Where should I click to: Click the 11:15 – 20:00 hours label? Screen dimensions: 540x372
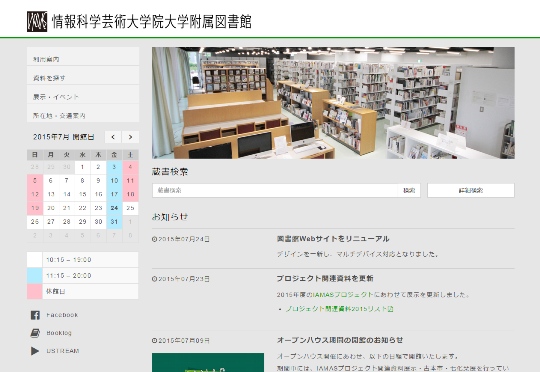(x=69, y=276)
